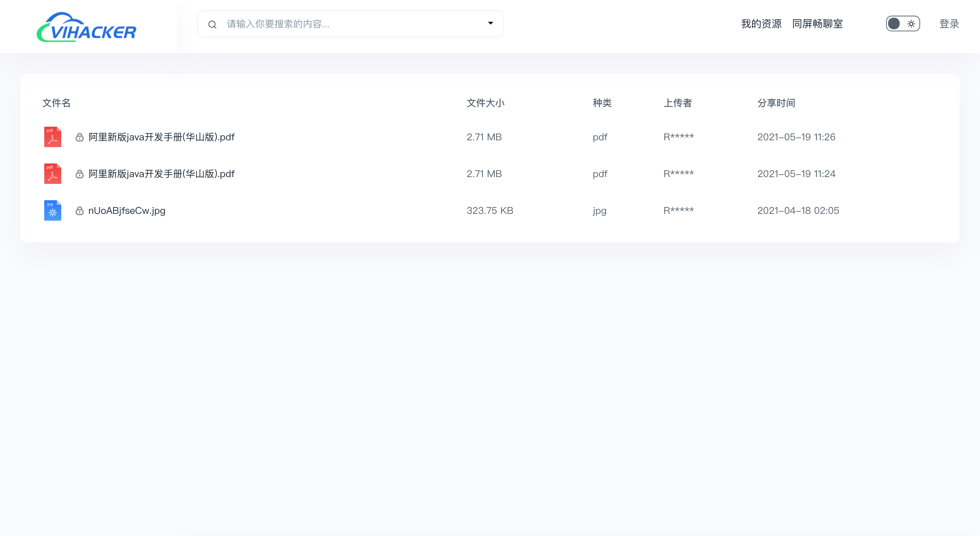Open 我的资源 navigation item
Screen dimensions: 980x536
761,23
